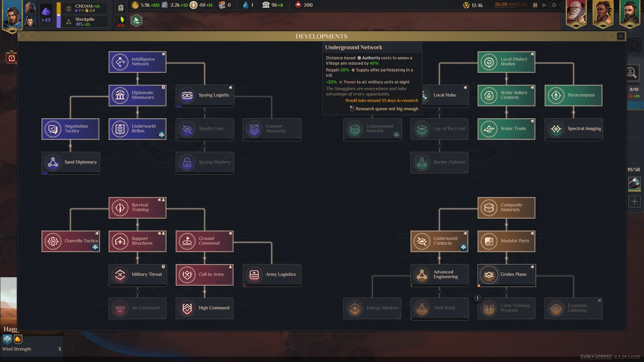Close the Developments panel
The width and height of the screenshot is (644, 362).
[x=621, y=36]
